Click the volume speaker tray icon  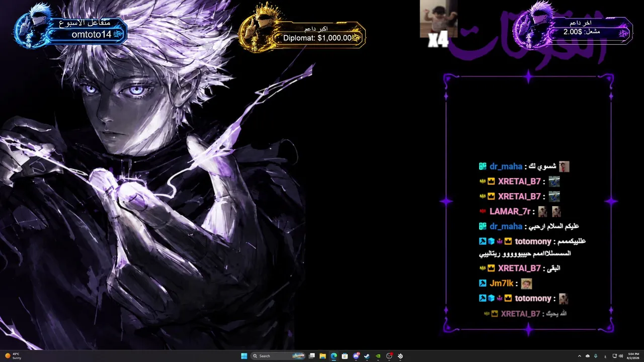621,356
